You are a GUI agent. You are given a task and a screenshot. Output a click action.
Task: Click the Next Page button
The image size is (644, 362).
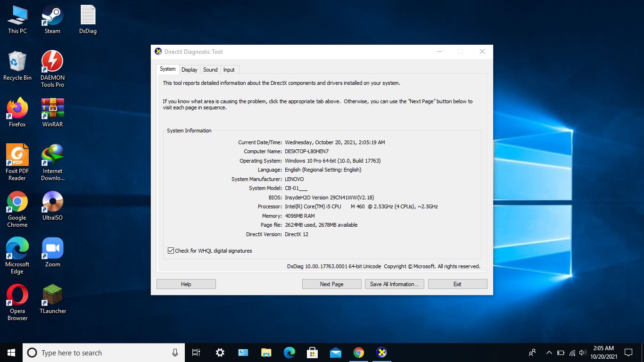[331, 284]
